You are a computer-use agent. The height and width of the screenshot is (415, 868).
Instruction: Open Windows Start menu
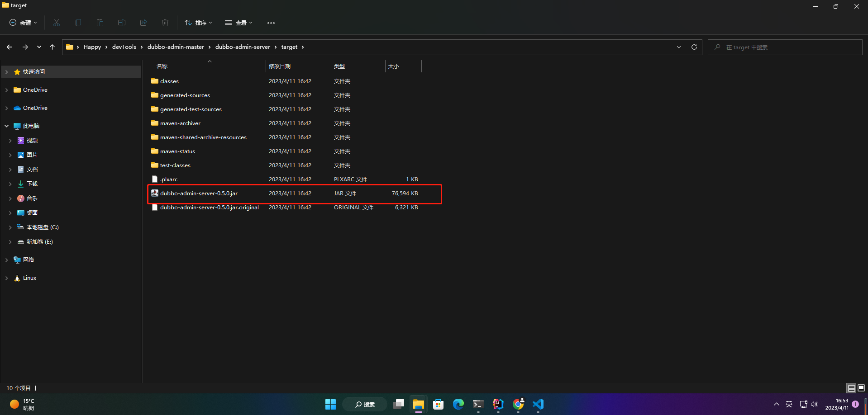pyautogui.click(x=331, y=404)
